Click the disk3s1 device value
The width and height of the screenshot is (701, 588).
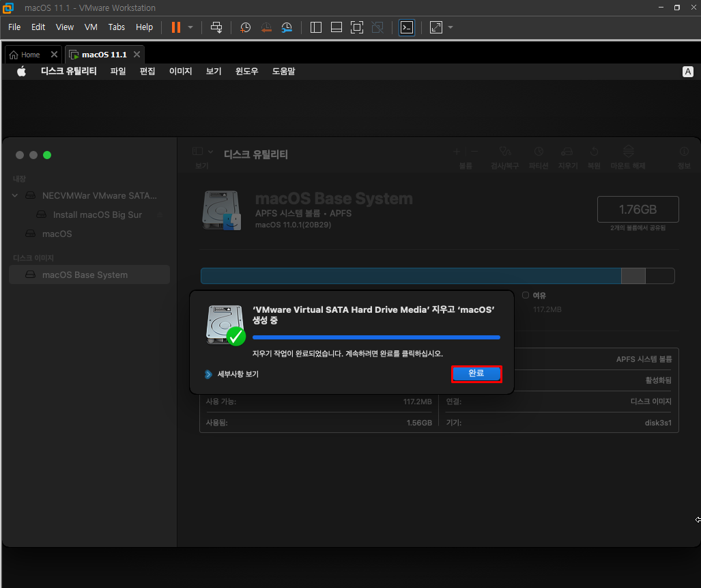coord(657,423)
